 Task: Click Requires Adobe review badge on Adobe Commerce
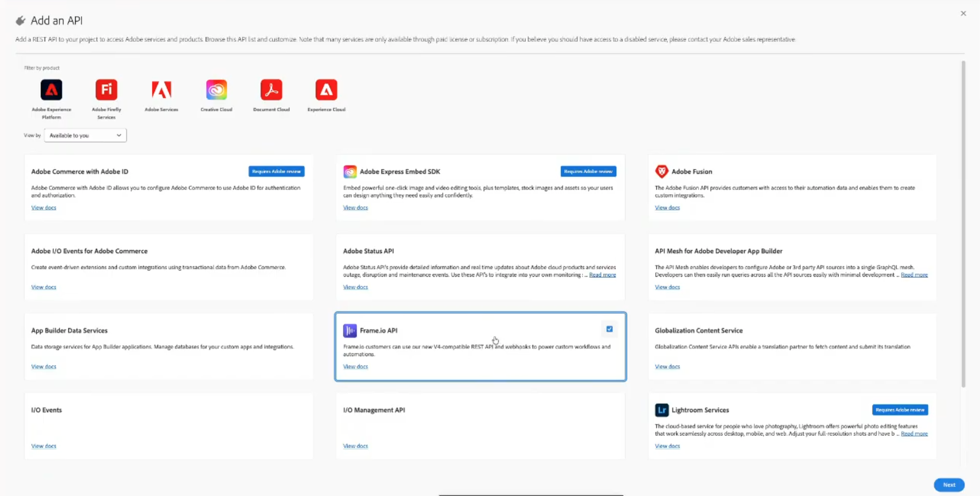277,171
